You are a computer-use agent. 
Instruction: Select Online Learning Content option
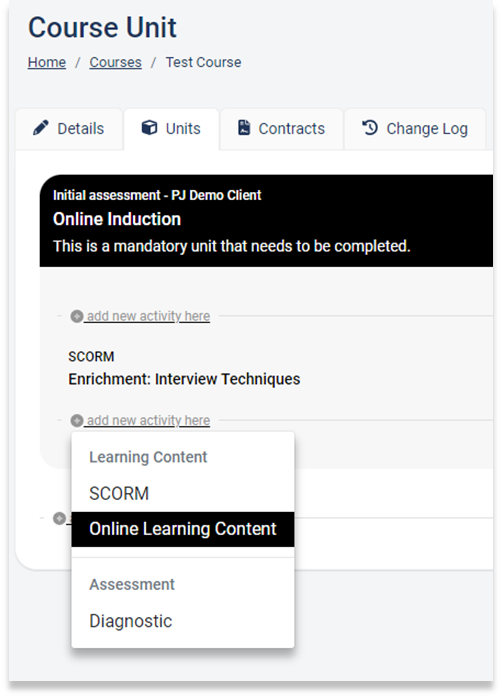pos(182,529)
